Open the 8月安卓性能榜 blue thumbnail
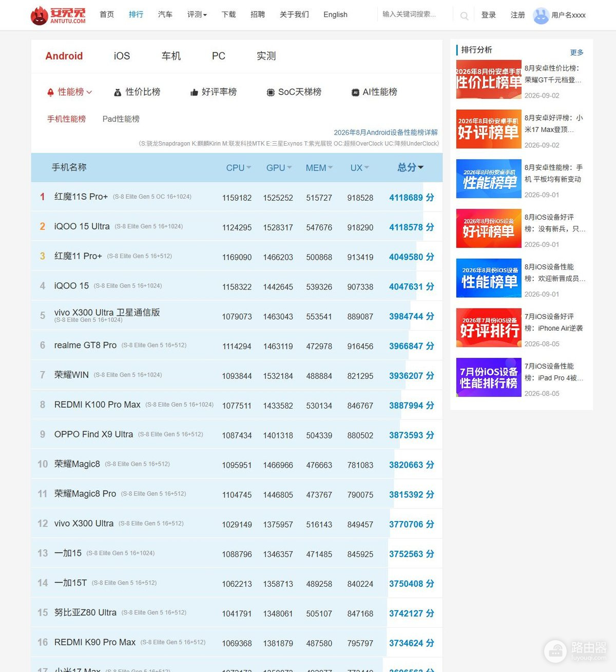The image size is (616, 672). point(489,179)
